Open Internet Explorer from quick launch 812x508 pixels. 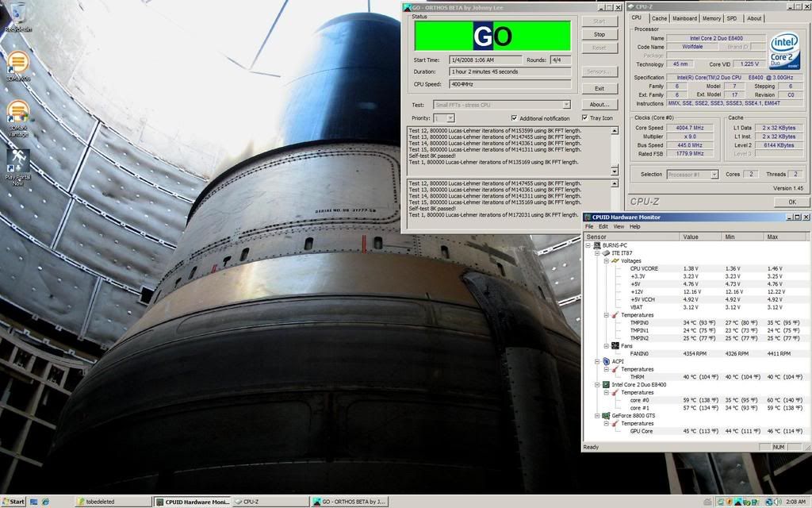click(45, 502)
